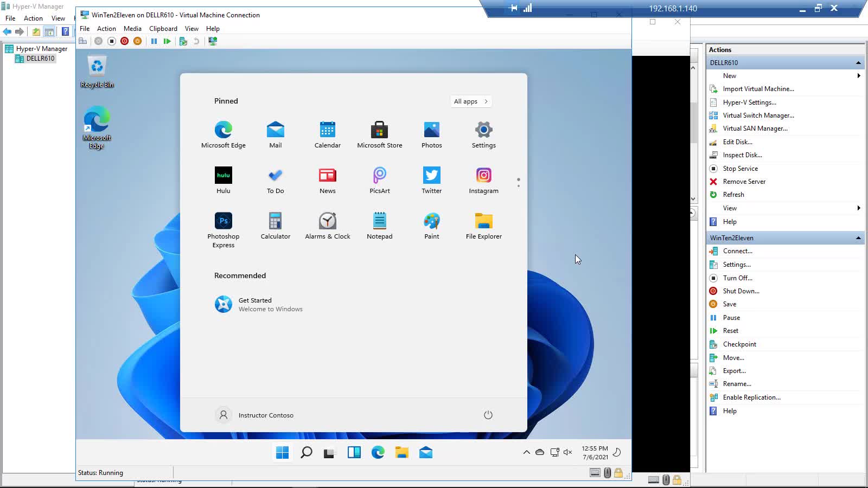Show hidden tray icons chevron
This screenshot has height=488, width=868.
click(x=526, y=452)
